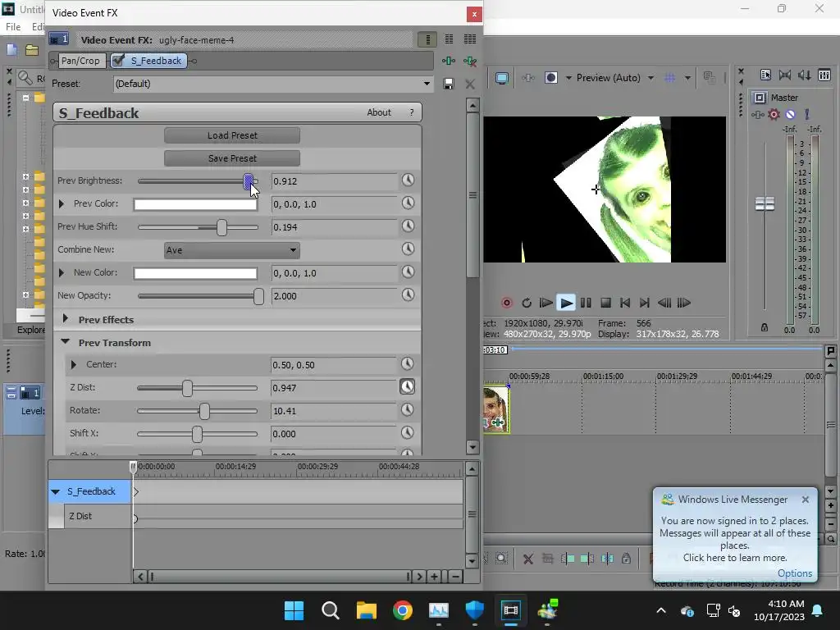Image resolution: width=840 pixels, height=630 pixels.
Task: Go to the start of project
Action: [x=624, y=304]
